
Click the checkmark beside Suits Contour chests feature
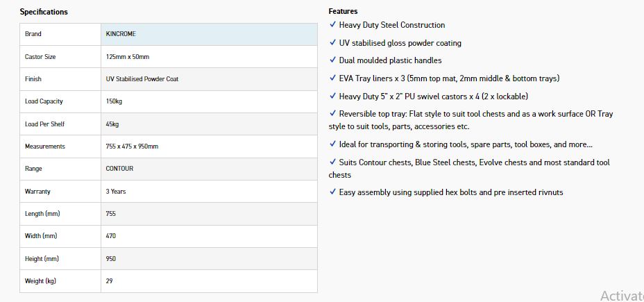(333, 162)
